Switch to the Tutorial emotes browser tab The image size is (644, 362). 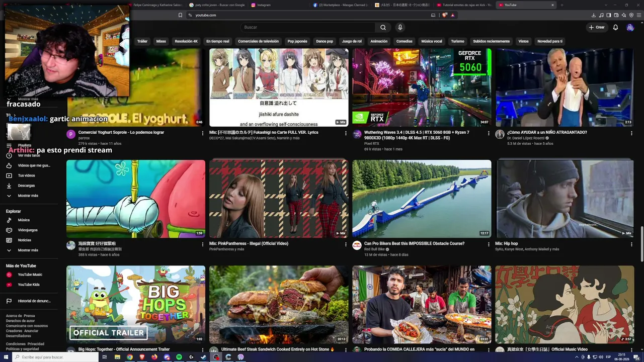pos(464,5)
